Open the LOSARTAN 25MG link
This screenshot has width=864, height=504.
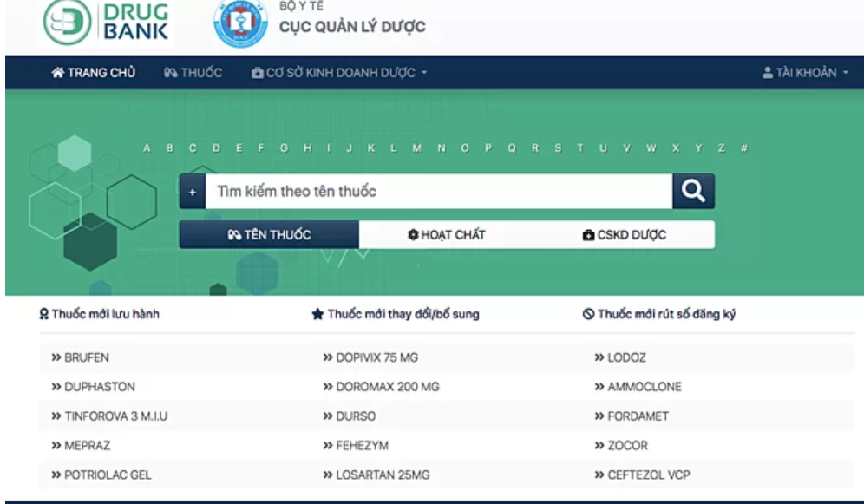(x=381, y=475)
